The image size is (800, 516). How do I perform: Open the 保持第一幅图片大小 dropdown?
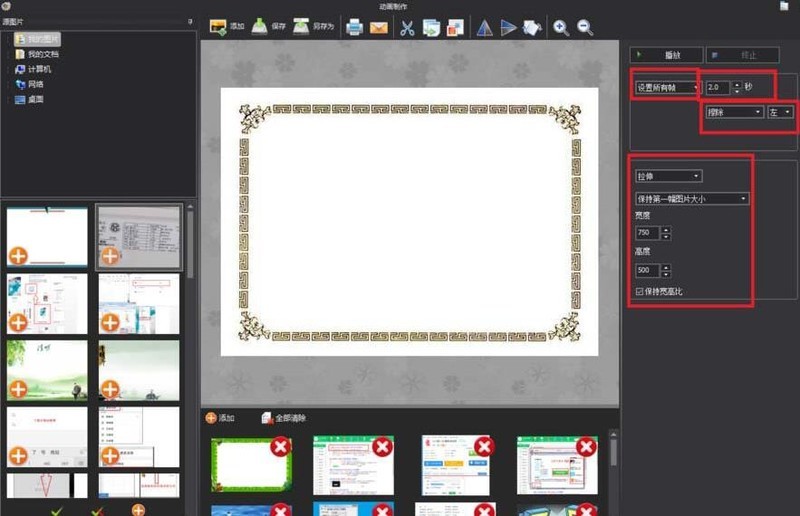point(692,198)
